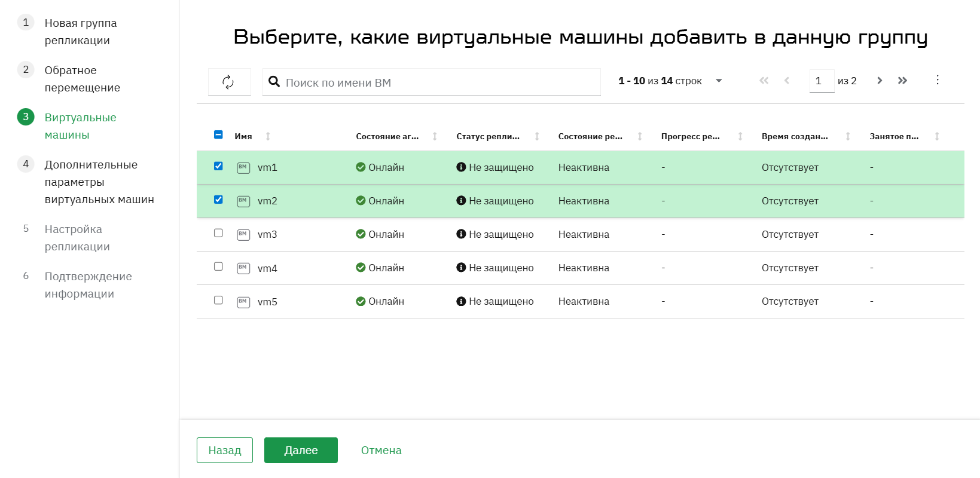
Task: Sort by Время создан... column arrow
Action: 848,136
